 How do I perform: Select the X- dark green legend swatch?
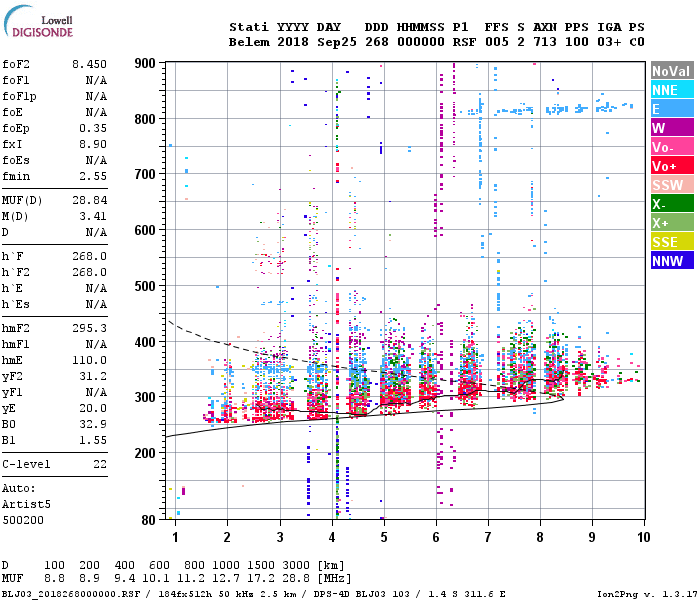[x=672, y=204]
